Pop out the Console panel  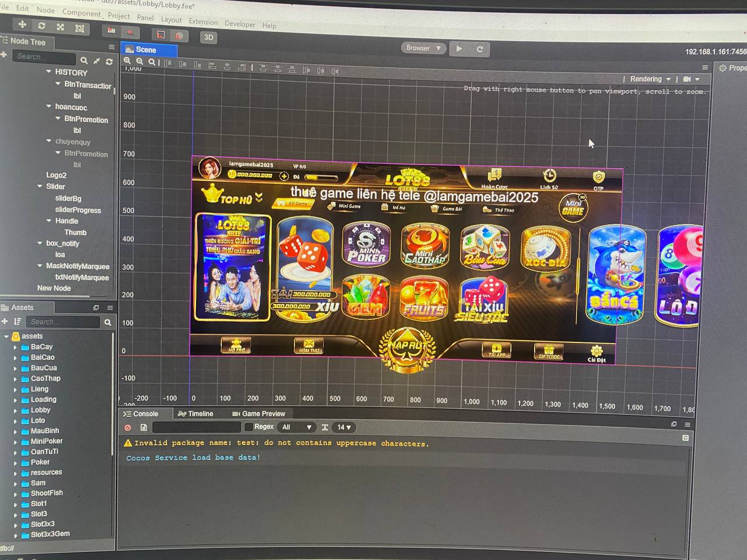coord(674,424)
